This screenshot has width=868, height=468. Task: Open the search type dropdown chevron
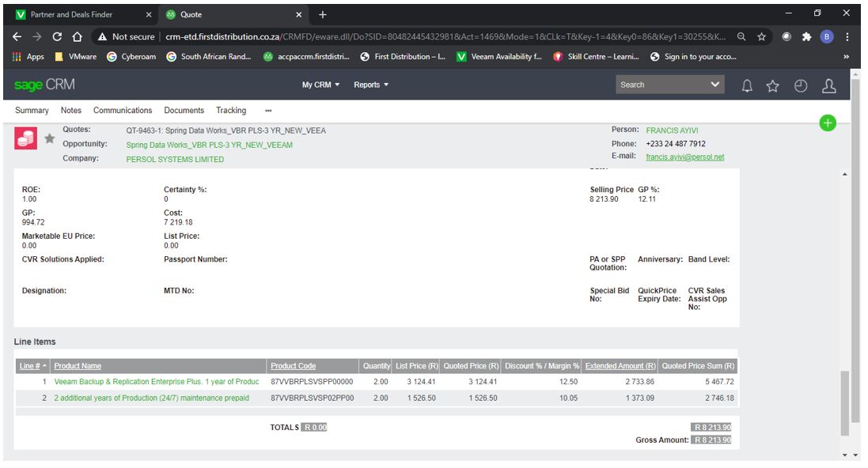(715, 85)
